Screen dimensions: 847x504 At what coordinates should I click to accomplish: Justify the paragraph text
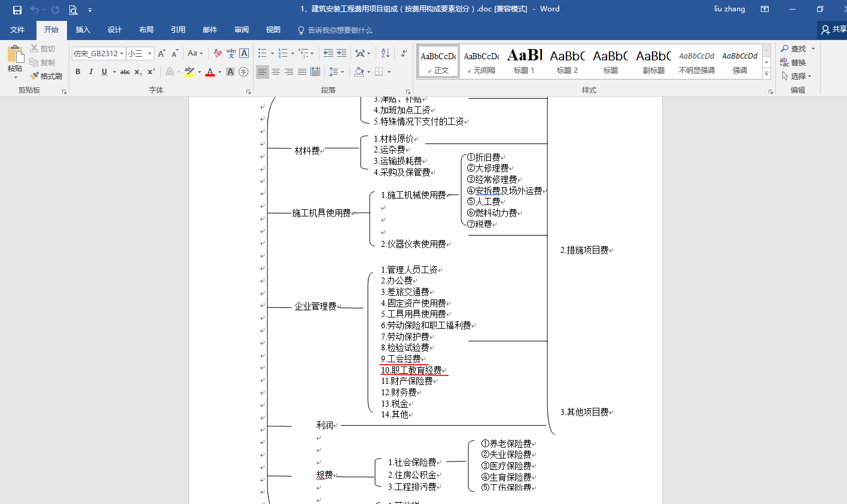302,72
